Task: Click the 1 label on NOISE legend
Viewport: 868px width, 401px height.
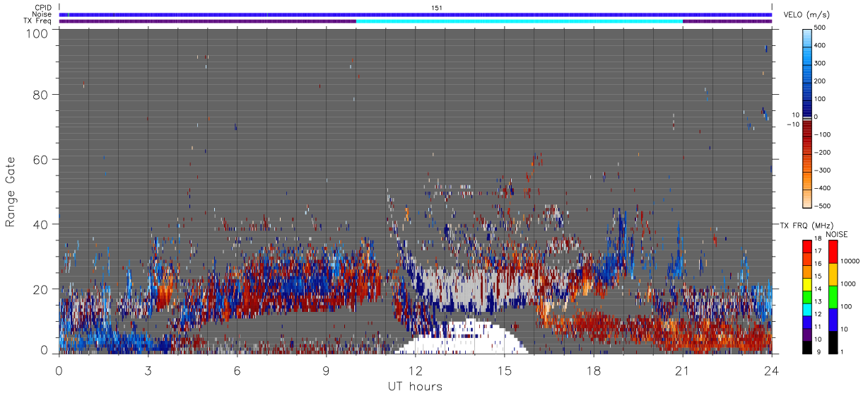Action: click(843, 351)
